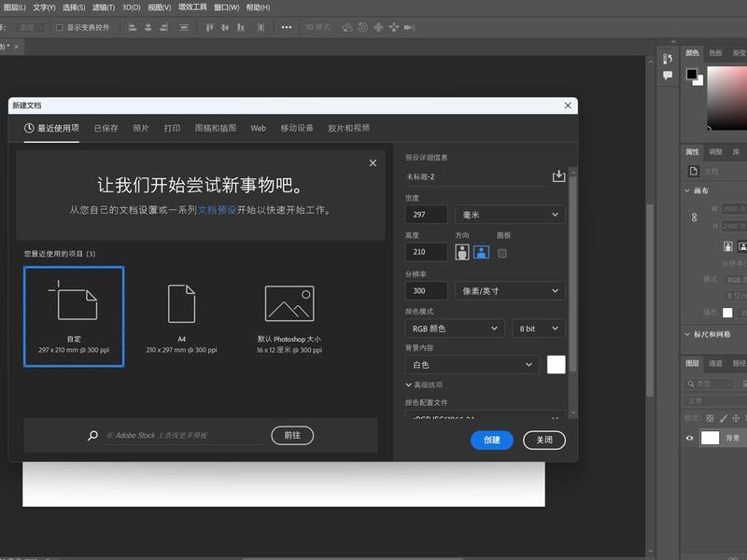The width and height of the screenshot is (747, 560).
Task: Click the 3D pan mode icon
Action: [x=378, y=28]
